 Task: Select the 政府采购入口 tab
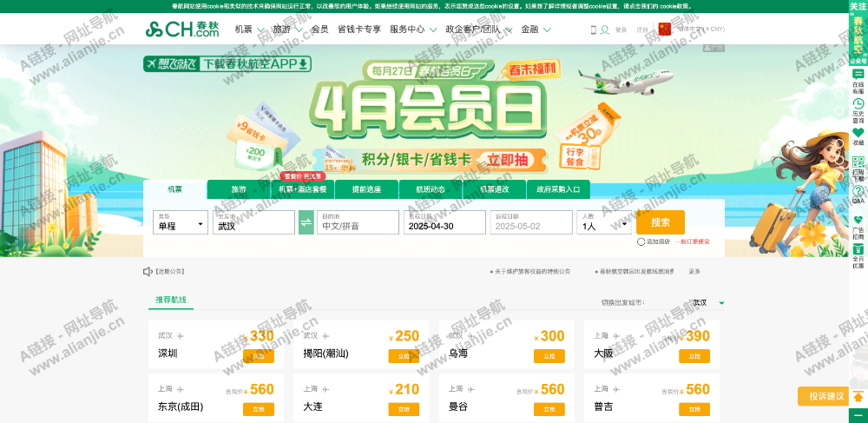coord(558,189)
